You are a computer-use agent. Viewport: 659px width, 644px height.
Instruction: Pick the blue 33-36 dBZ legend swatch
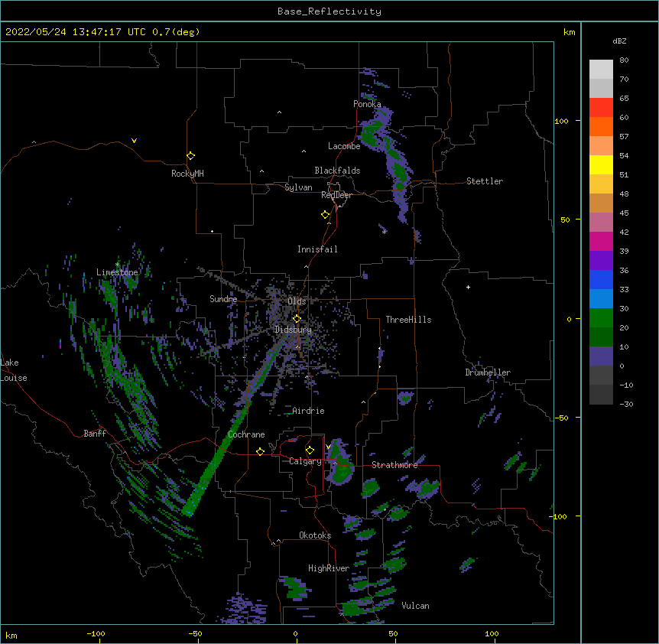(x=601, y=280)
